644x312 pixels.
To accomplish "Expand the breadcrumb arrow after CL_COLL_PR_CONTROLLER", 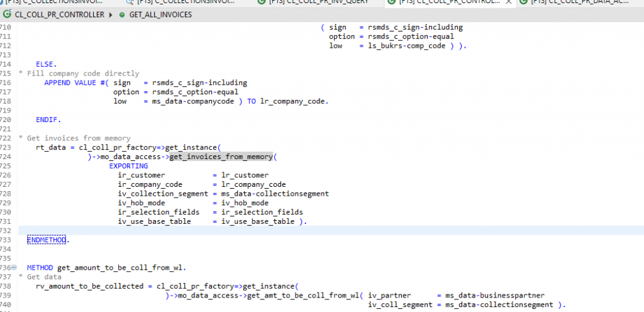I will (x=111, y=15).
